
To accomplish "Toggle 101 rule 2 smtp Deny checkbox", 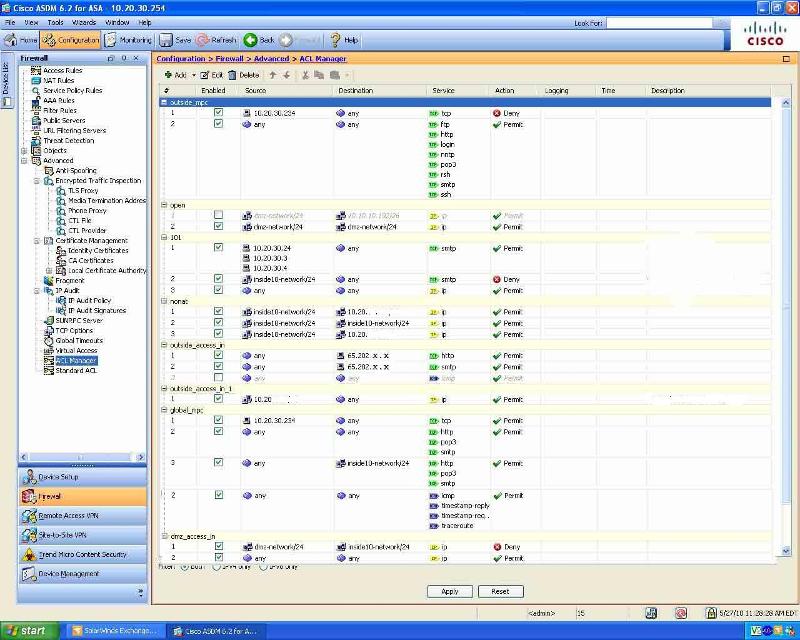I will [218, 279].
